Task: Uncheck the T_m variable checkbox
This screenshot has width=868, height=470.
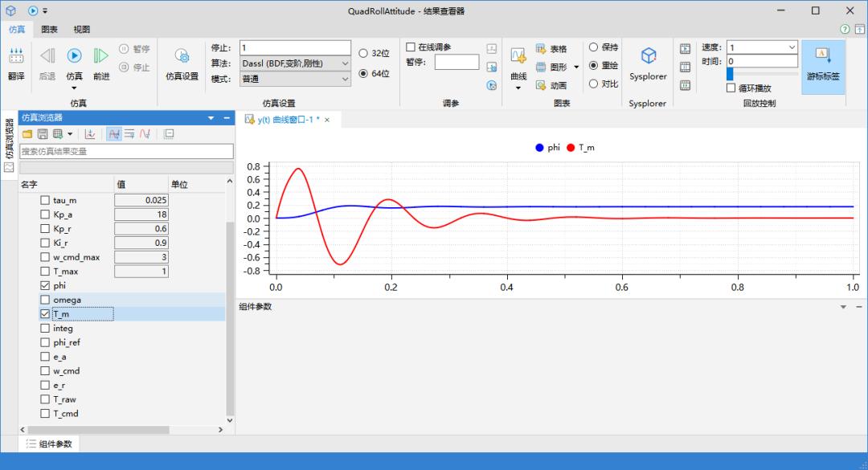Action: pos(45,314)
